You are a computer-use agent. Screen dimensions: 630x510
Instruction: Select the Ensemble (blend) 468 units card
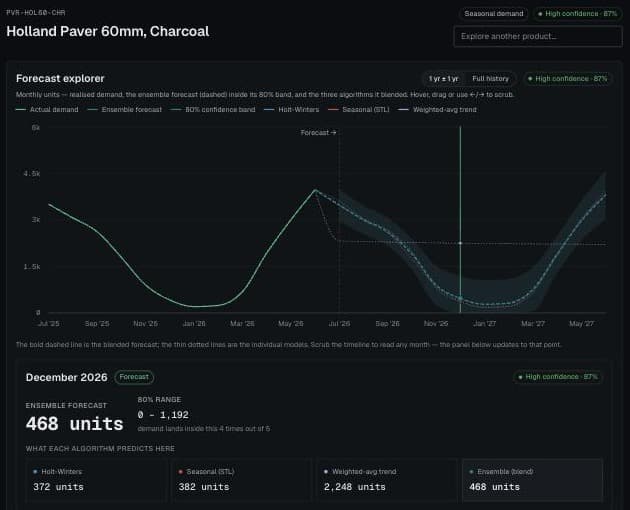[533, 480]
